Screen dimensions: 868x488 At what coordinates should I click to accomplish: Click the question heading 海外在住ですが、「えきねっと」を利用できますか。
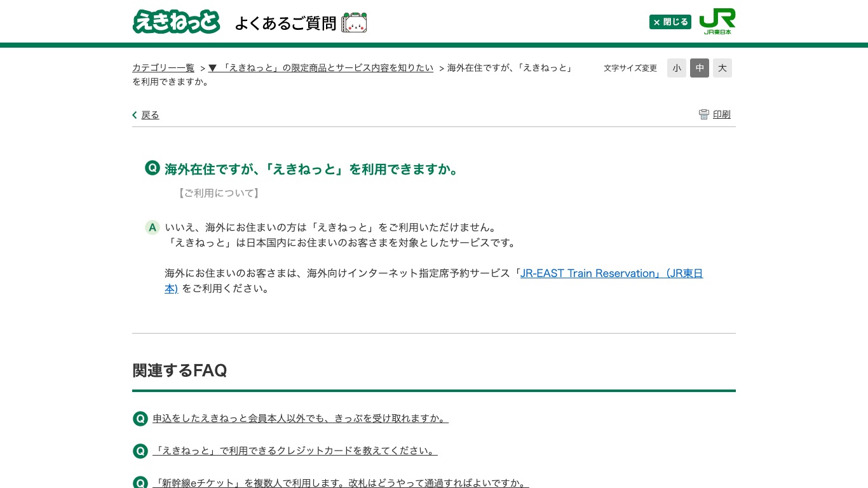coord(311,170)
